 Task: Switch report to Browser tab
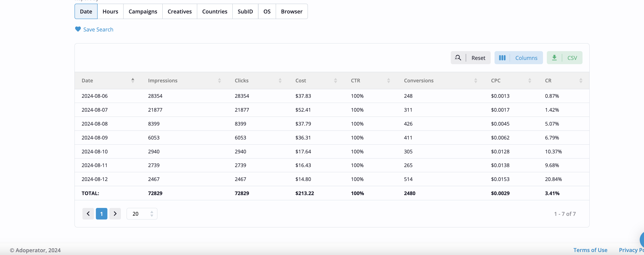[x=291, y=12]
